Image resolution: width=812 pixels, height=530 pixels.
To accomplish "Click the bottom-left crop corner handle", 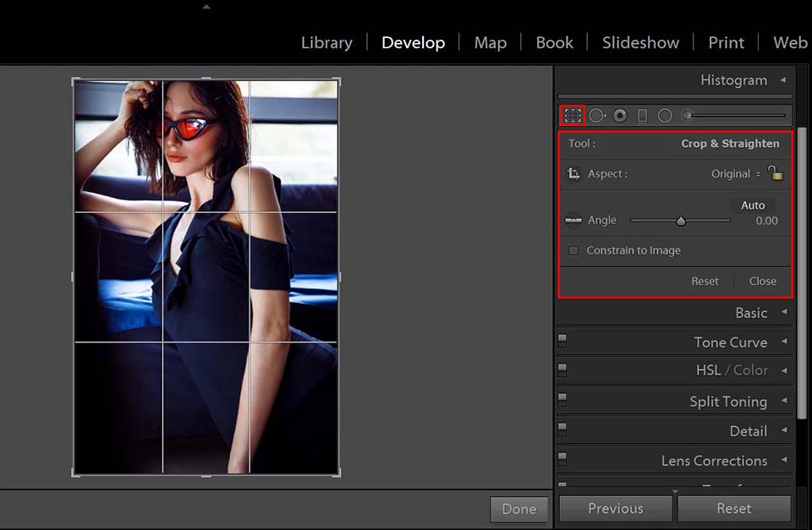I will [75, 473].
